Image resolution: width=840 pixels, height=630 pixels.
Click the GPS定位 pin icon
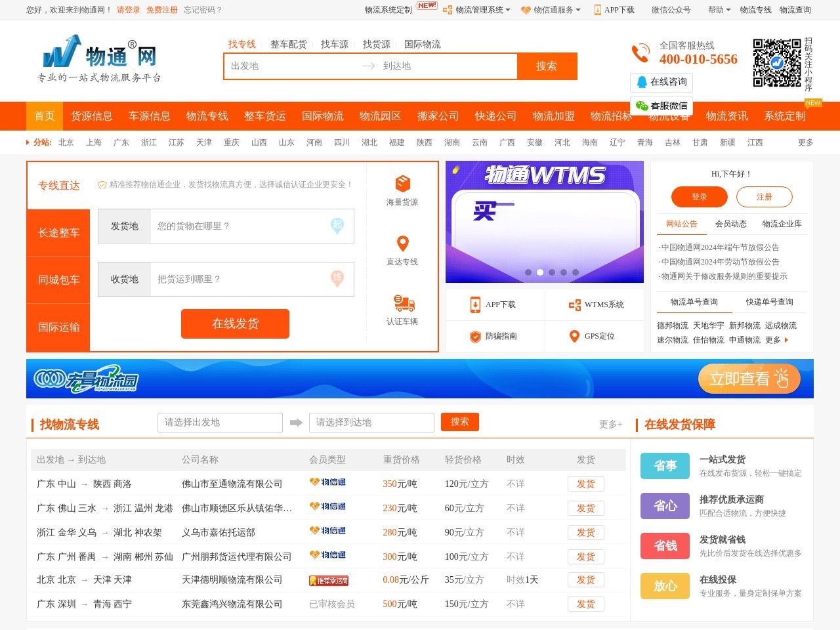click(x=574, y=336)
